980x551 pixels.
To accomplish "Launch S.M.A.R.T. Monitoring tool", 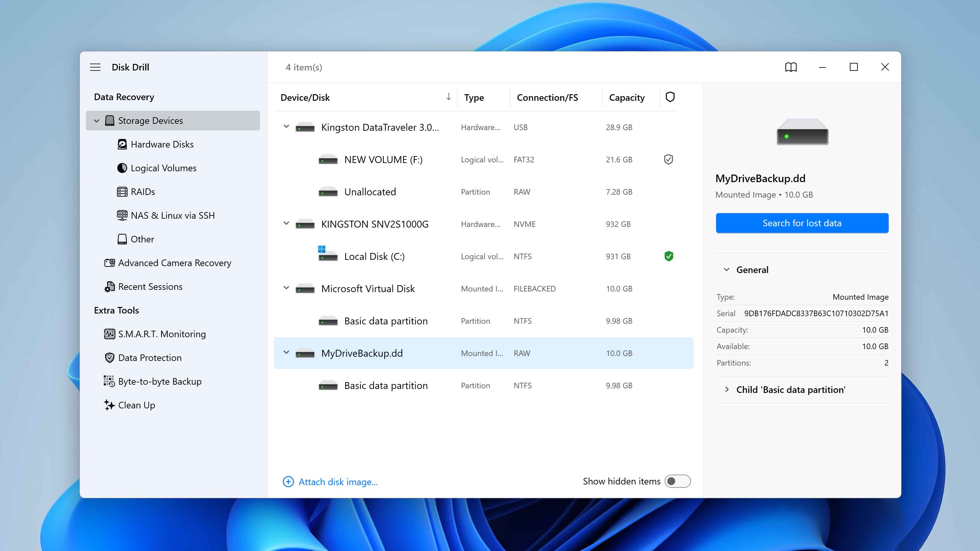I will [x=162, y=334].
